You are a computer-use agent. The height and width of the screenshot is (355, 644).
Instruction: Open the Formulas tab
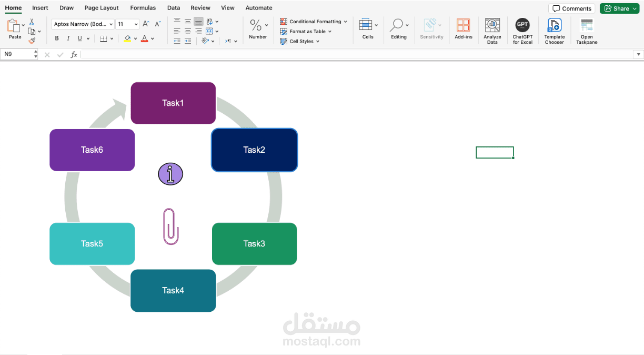point(143,8)
